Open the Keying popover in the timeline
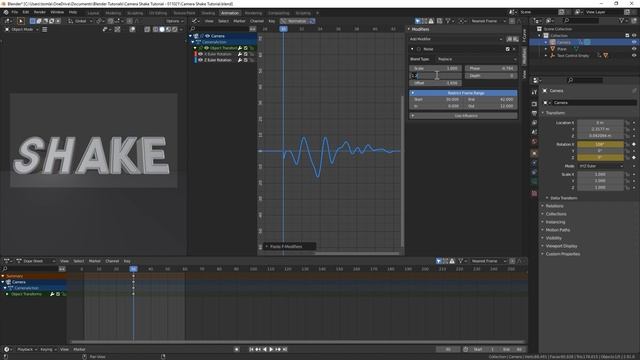The image size is (640, 360). 48,349
